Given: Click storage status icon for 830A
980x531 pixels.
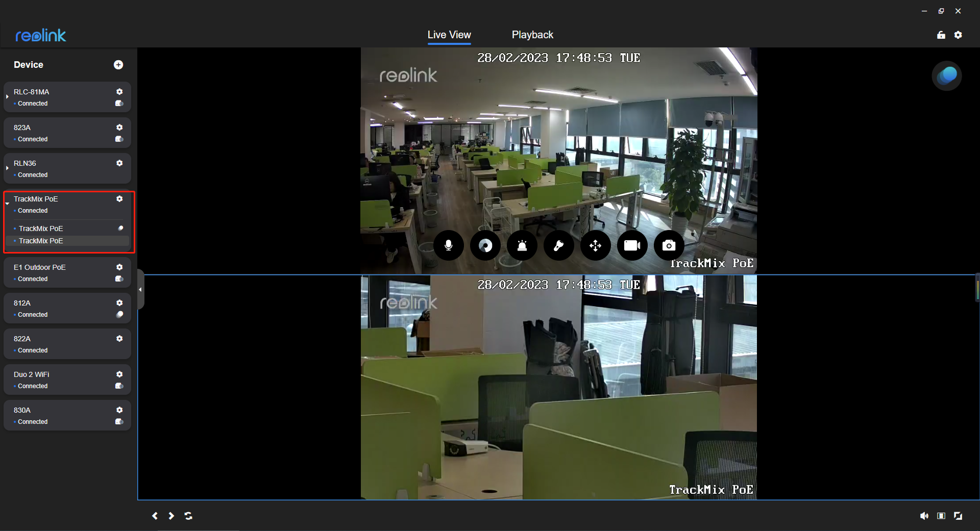Looking at the screenshot, I should pos(119,422).
